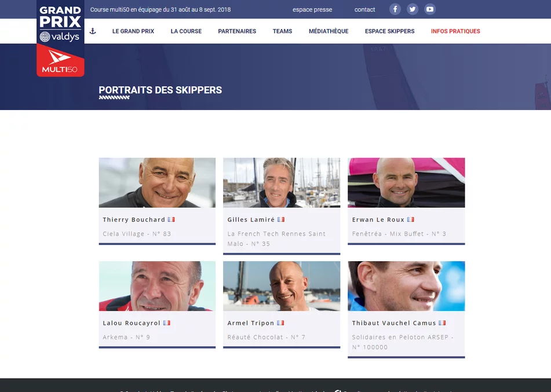Screen dimensions: 551x392
Task: Open Gilles Lamiré's portrait photo
Action: coord(282,182)
